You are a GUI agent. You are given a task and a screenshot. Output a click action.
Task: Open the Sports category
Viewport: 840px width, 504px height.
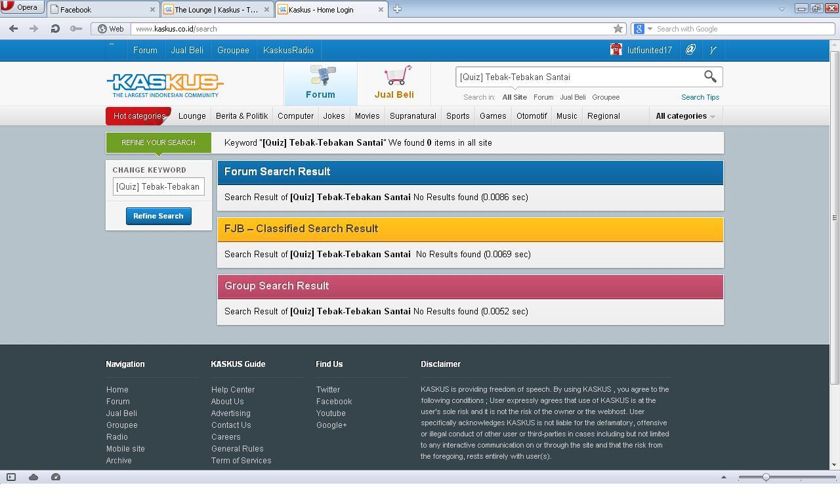coord(457,116)
